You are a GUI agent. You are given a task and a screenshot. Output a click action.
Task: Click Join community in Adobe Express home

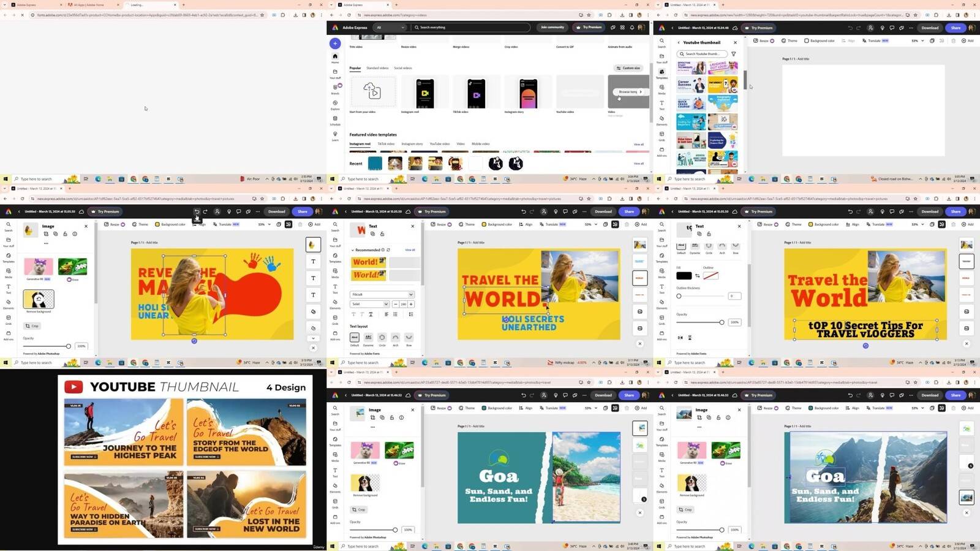point(552,28)
